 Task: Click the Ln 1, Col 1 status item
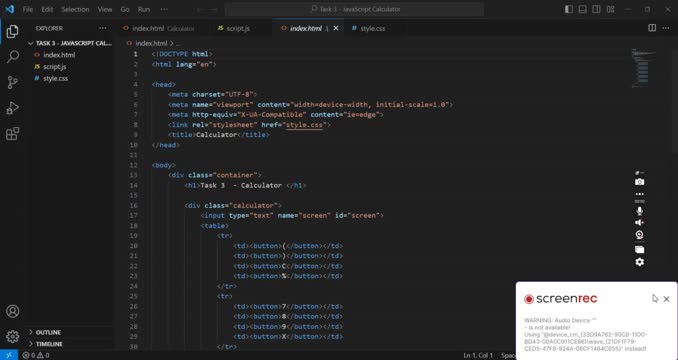coord(478,355)
